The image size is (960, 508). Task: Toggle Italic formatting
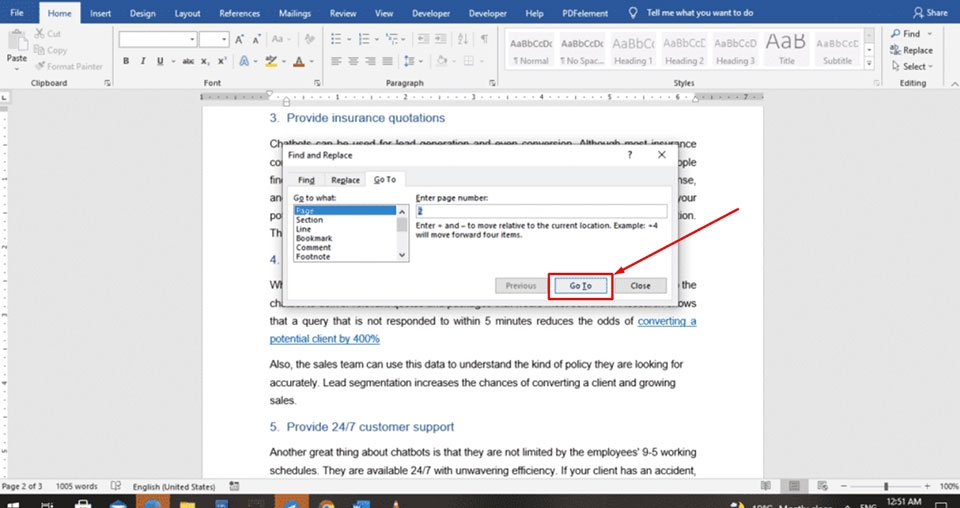pyautogui.click(x=143, y=61)
